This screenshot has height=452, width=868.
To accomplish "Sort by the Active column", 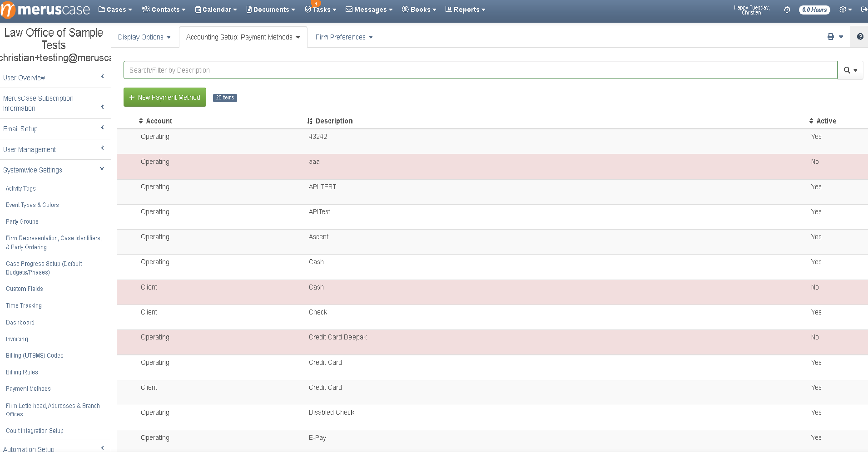I will pos(823,121).
